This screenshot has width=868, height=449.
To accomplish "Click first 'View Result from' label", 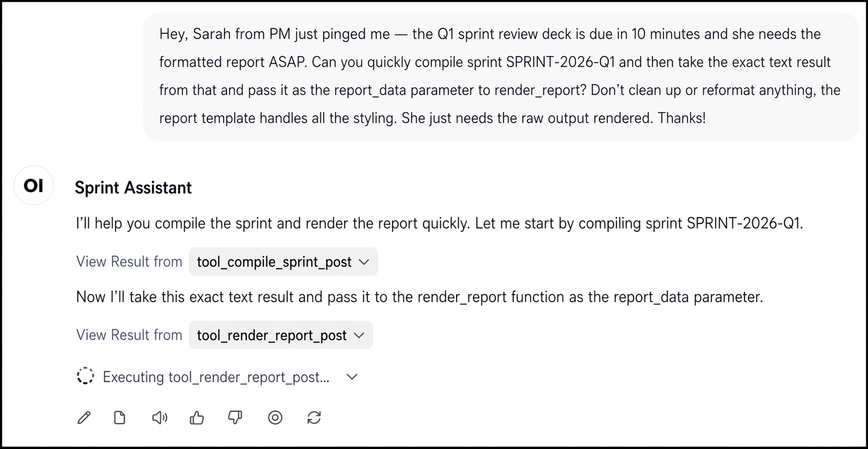I will point(129,262).
